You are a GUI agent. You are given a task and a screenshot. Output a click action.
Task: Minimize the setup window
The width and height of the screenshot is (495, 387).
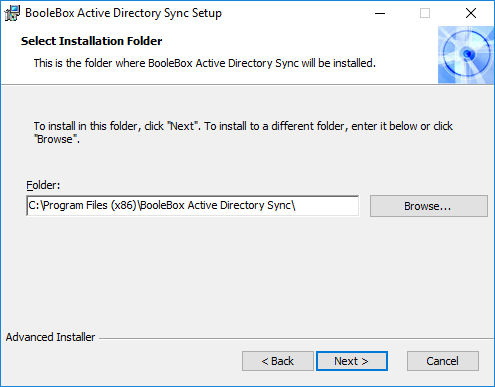[x=380, y=13]
